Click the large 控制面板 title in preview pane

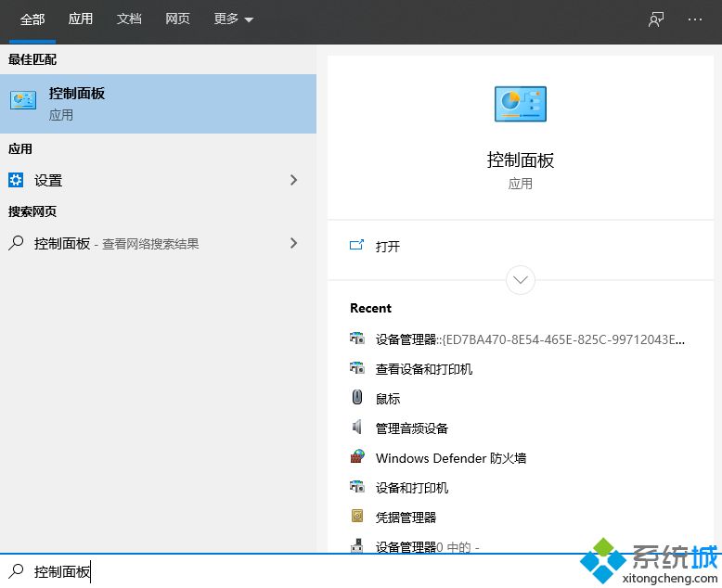point(521,160)
